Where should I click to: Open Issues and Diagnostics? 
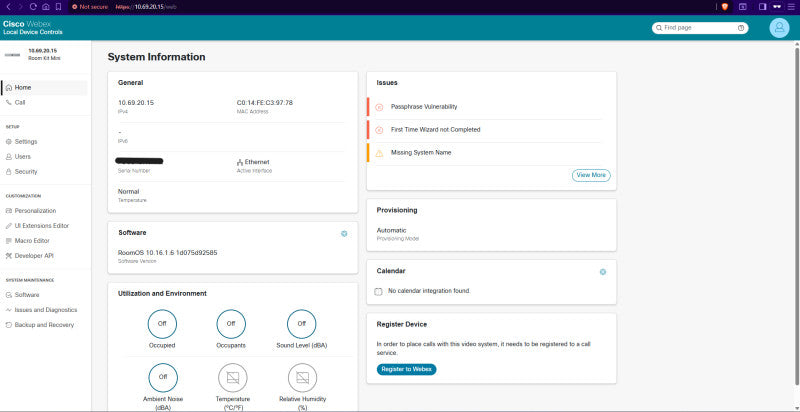(x=45, y=310)
